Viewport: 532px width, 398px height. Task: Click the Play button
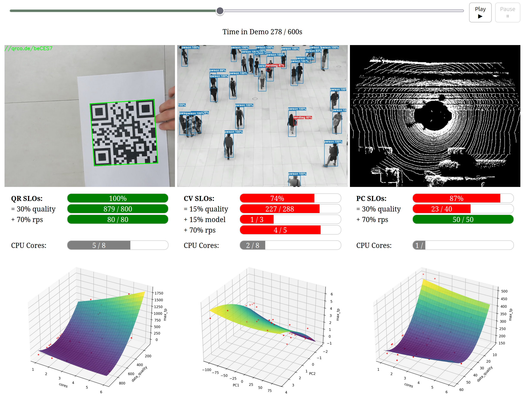(x=480, y=13)
